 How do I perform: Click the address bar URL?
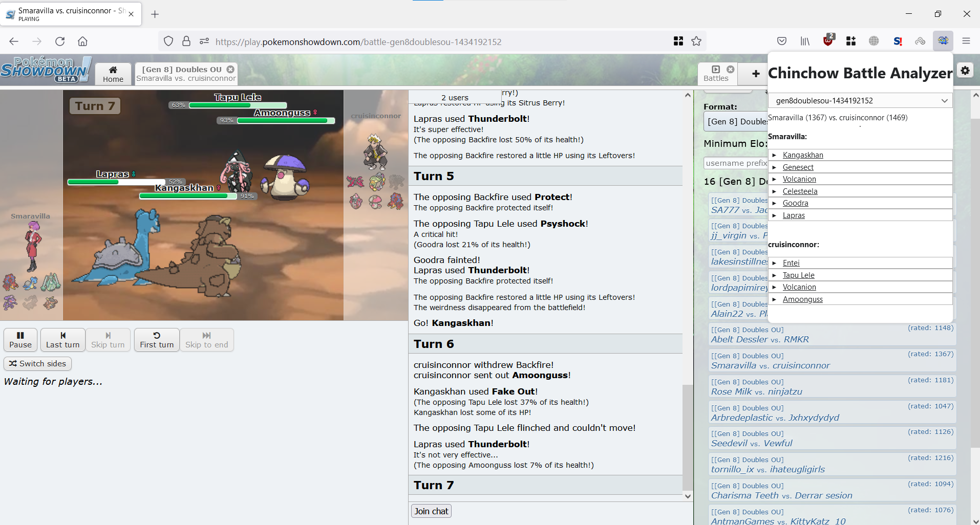click(358, 42)
